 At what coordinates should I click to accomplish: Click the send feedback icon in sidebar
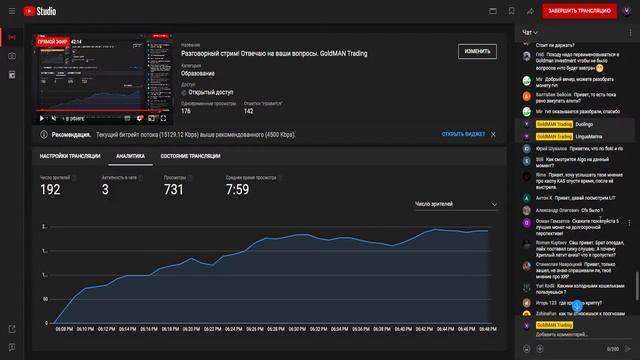(x=12, y=347)
